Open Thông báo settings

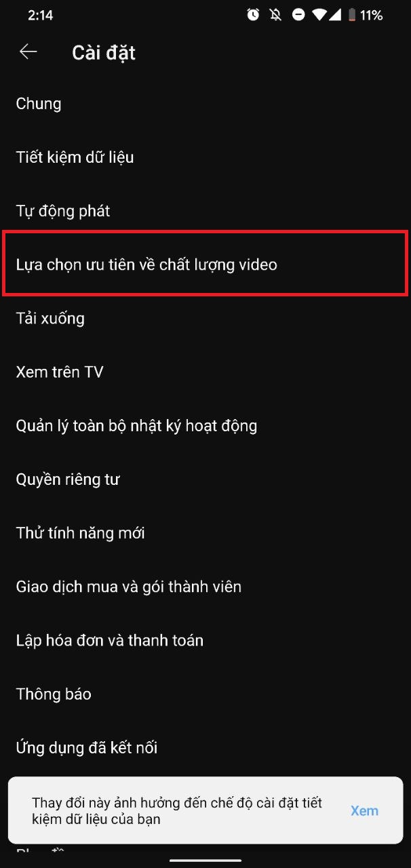click(x=206, y=694)
